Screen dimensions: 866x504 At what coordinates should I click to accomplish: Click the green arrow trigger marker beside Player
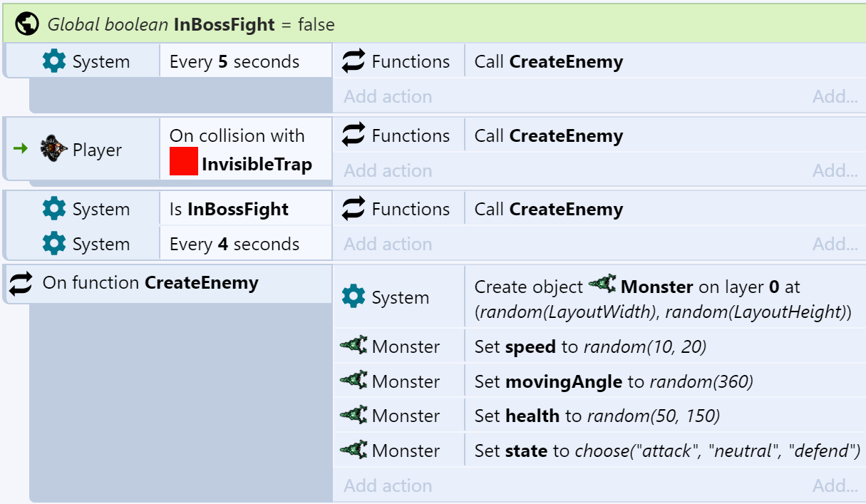21,150
